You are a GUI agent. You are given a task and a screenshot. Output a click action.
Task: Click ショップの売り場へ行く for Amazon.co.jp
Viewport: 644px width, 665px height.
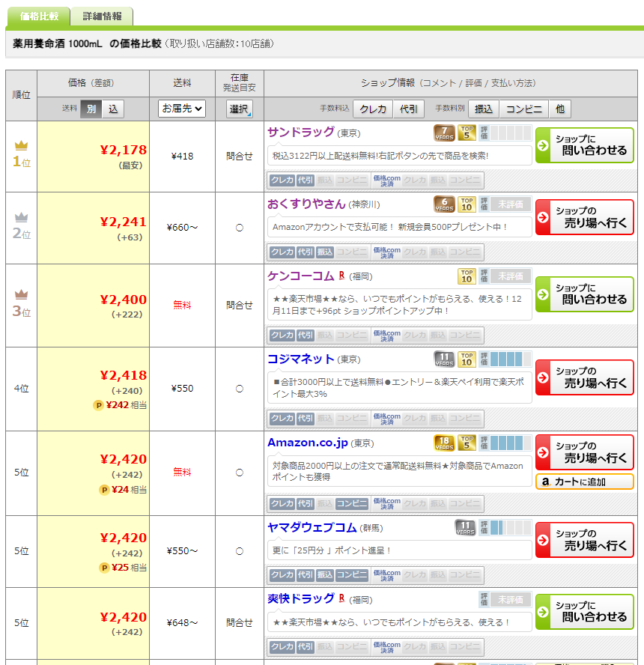click(585, 452)
